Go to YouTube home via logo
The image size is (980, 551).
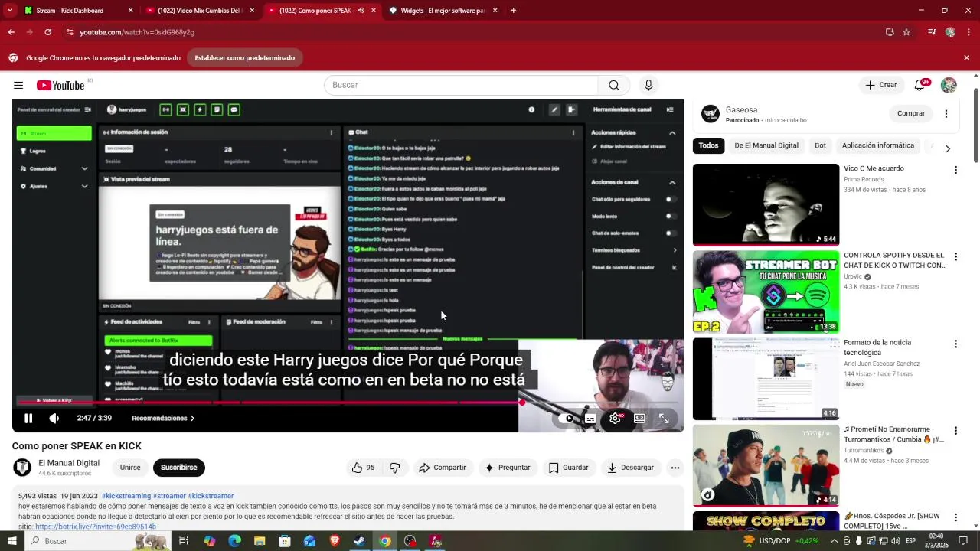tap(60, 85)
